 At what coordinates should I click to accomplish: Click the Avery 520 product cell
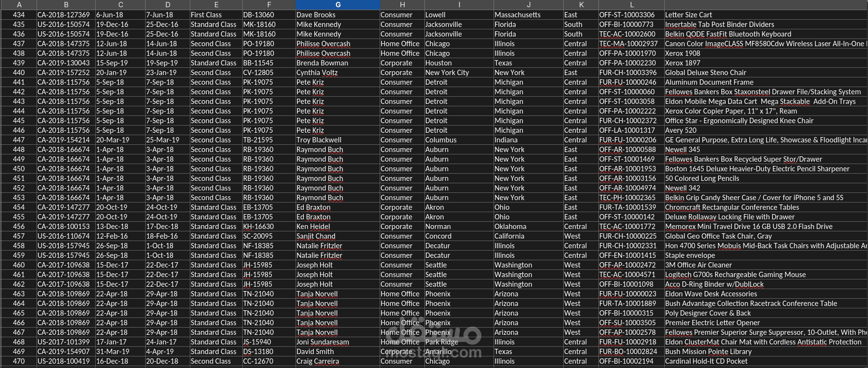coord(766,130)
